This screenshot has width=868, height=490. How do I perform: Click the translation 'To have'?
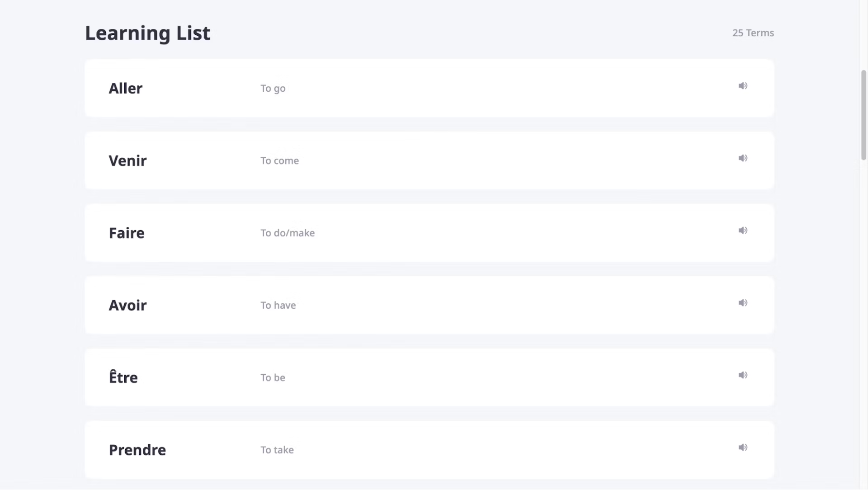tap(278, 305)
